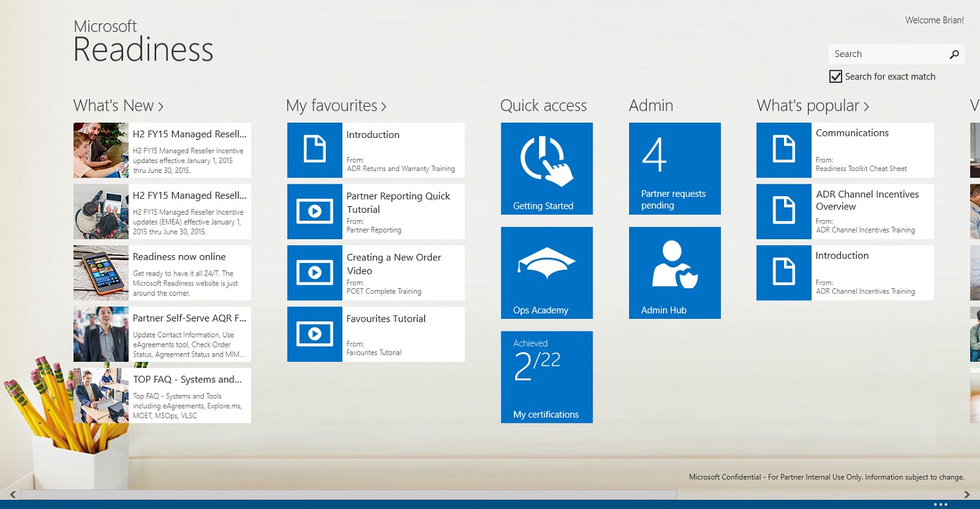Viewport: 980px width, 509px height.
Task: Open Readiness now online phone thumbnail
Action: [101, 272]
